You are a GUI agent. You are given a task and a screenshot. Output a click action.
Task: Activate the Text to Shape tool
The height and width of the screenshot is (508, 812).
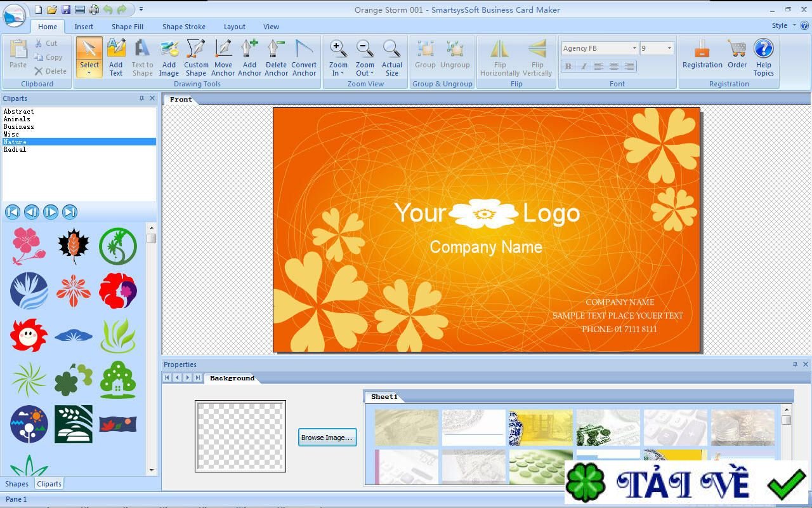(x=142, y=56)
